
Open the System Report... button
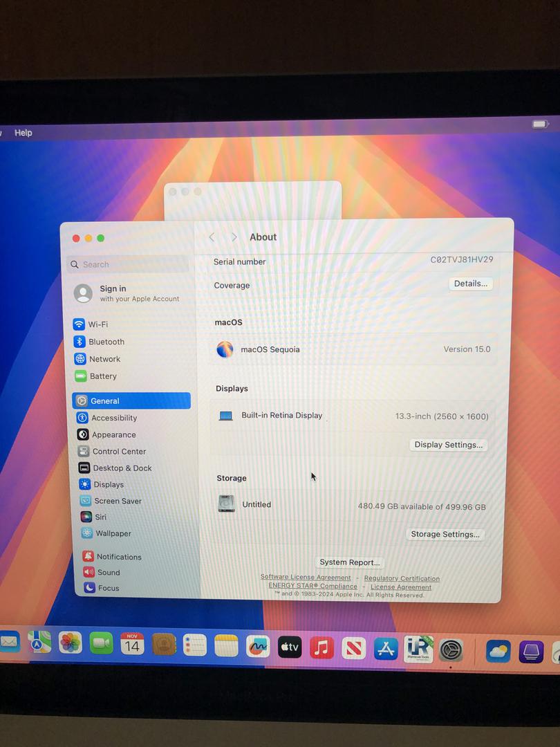(350, 562)
